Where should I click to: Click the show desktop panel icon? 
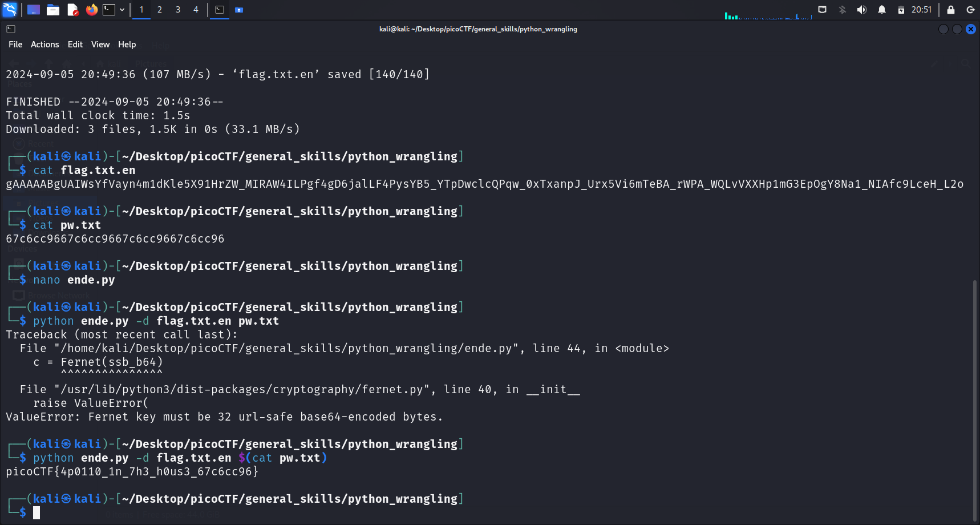click(34, 10)
